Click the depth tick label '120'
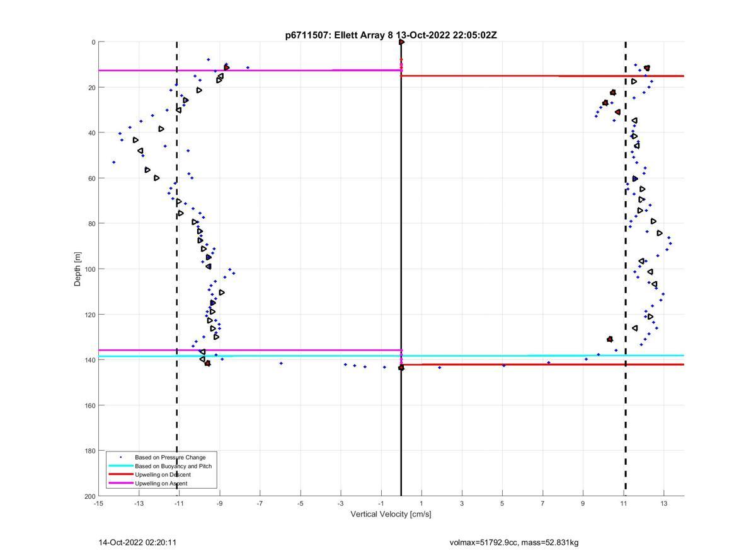 [89, 315]
